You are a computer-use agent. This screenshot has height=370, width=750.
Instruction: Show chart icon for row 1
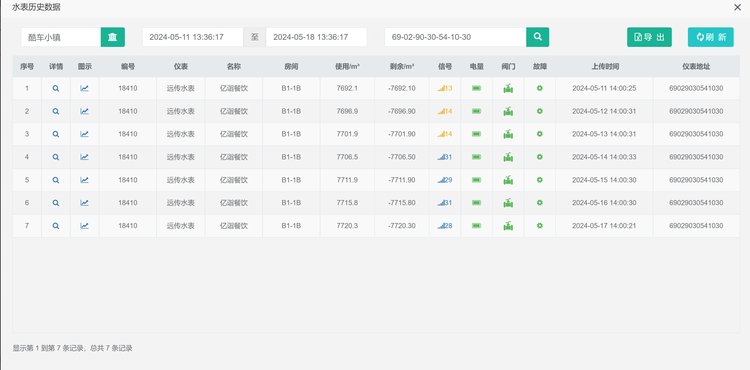[84, 88]
